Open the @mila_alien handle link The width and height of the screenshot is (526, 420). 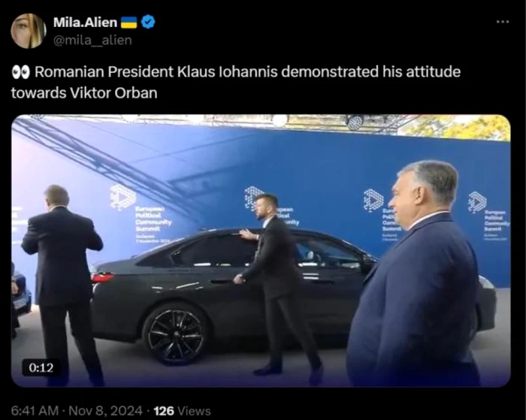pyautogui.click(x=92, y=41)
